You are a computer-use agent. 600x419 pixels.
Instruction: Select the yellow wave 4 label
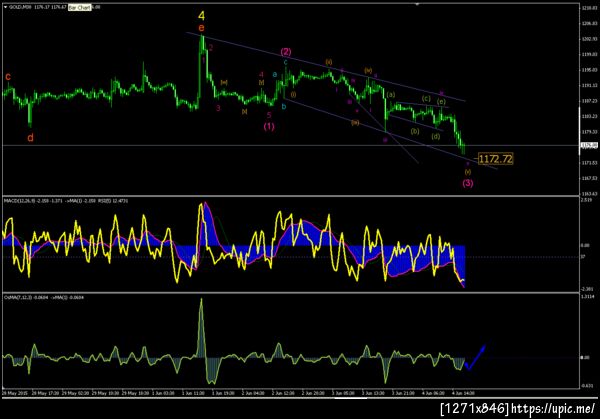click(x=201, y=16)
